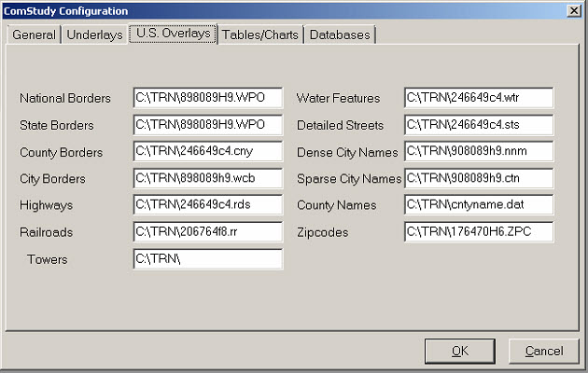Click the Towers label
This screenshot has height=373, width=588.
pyautogui.click(x=48, y=259)
